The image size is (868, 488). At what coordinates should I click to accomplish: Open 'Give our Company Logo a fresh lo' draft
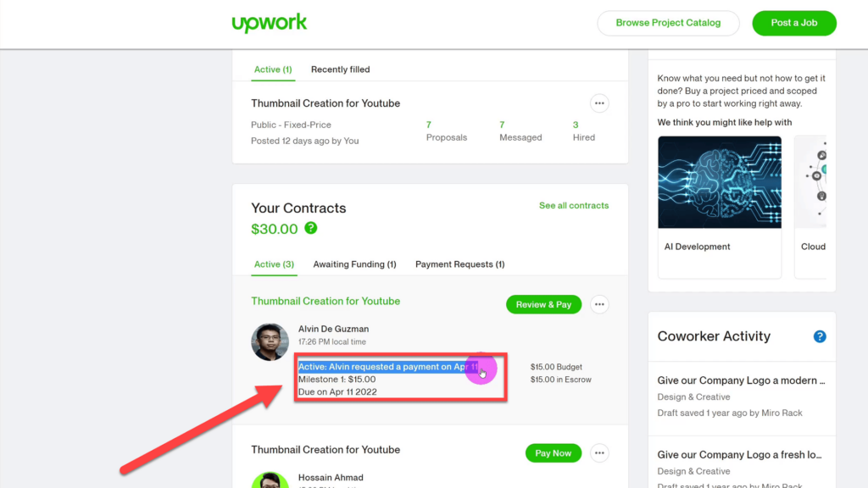739,455
